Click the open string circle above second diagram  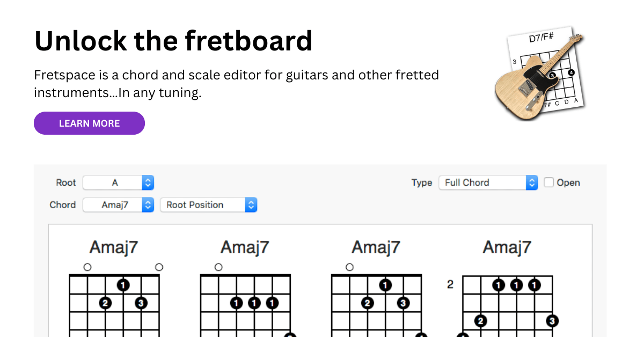(218, 267)
